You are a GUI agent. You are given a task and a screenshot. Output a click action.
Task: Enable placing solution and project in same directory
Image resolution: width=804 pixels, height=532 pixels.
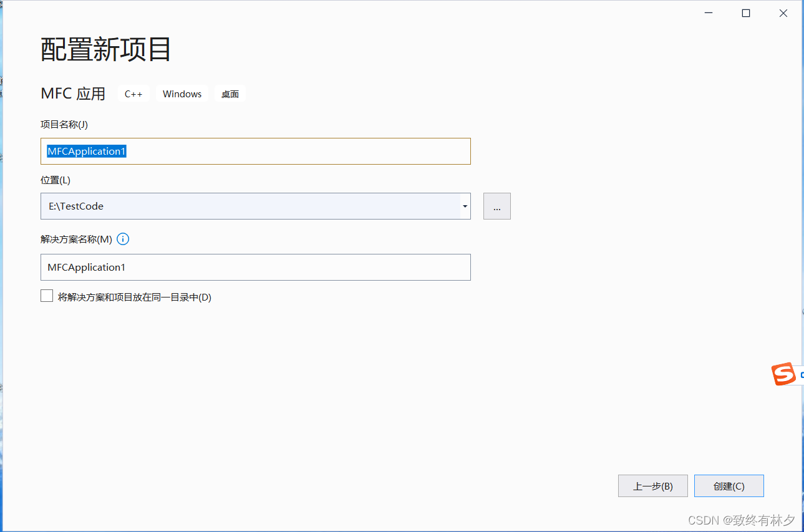pyautogui.click(x=47, y=296)
